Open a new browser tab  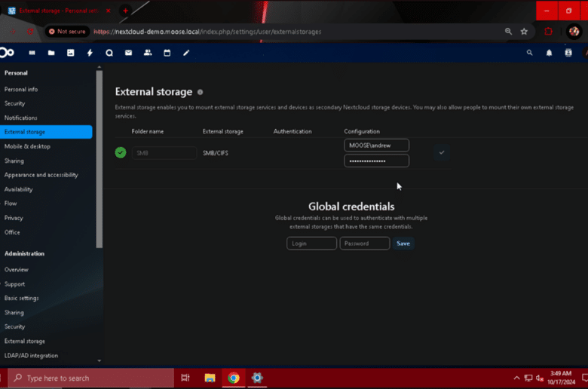coord(125,11)
